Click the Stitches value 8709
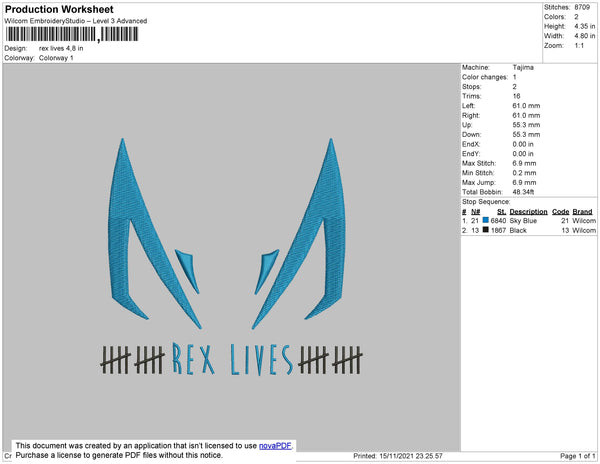600x464 pixels. click(x=582, y=7)
